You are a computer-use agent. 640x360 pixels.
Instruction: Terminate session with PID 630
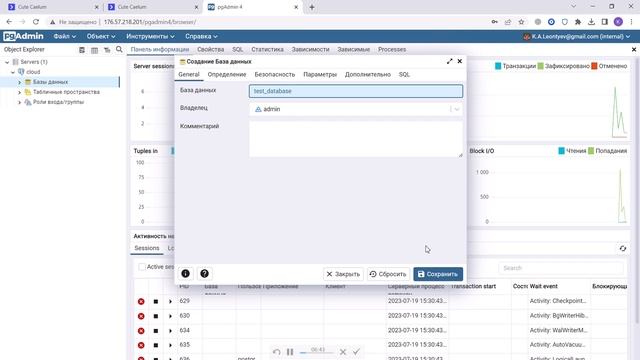[x=141, y=316]
